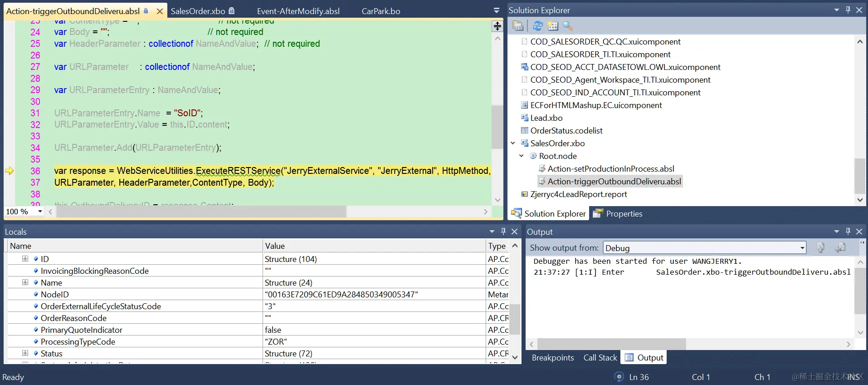The height and width of the screenshot is (385, 868).
Task: Click the COD_SEOD_ACCT_DATASETOWL.OWL.xuicomponent file icon
Action: click(524, 67)
